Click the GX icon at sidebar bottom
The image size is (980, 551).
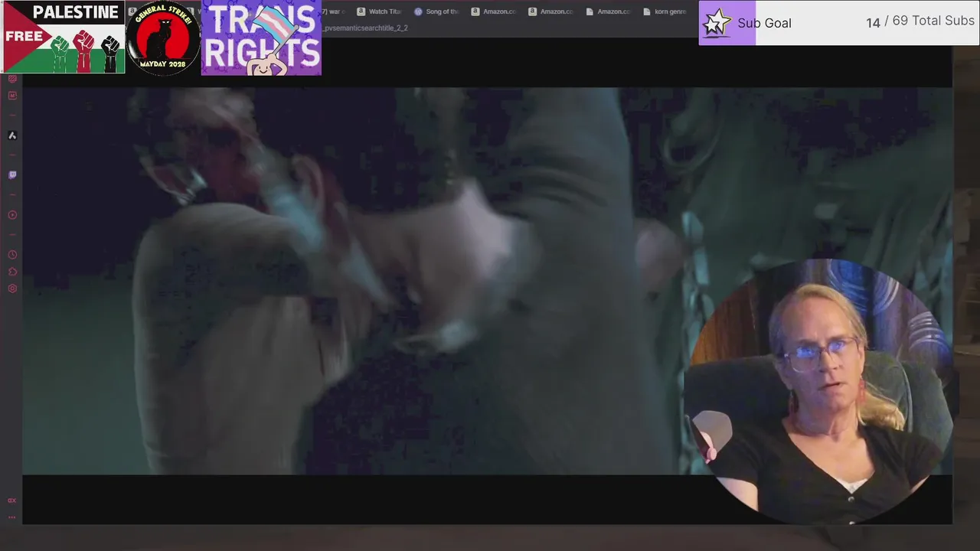click(x=12, y=500)
